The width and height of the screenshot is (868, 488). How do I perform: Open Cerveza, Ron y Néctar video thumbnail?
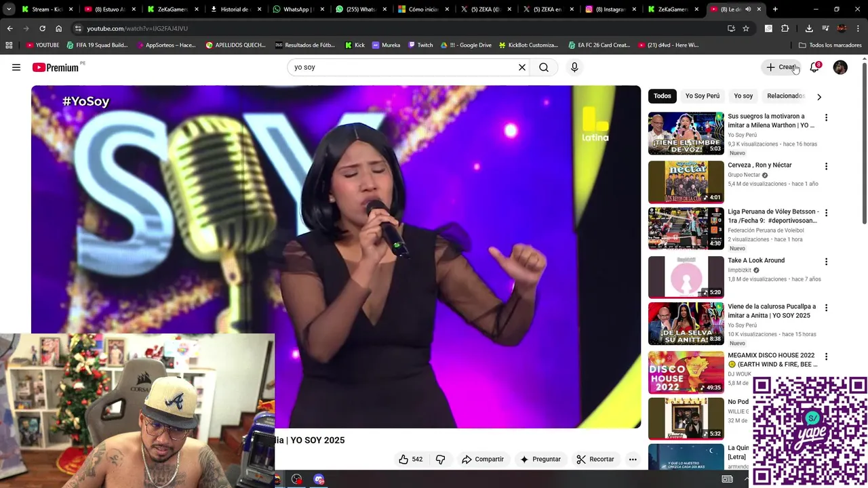(686, 182)
